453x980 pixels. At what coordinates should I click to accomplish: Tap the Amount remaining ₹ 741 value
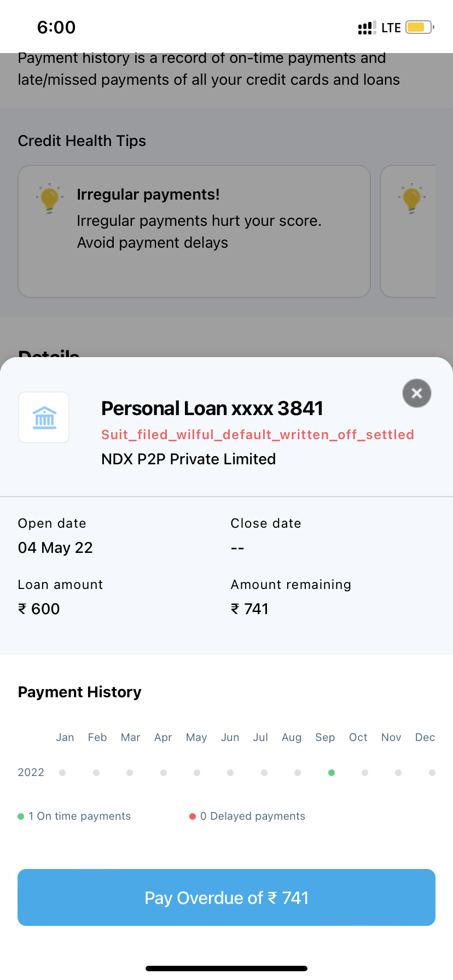tap(250, 609)
